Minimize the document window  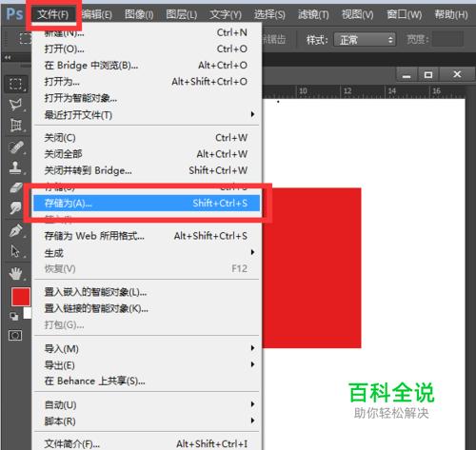pos(407,75)
